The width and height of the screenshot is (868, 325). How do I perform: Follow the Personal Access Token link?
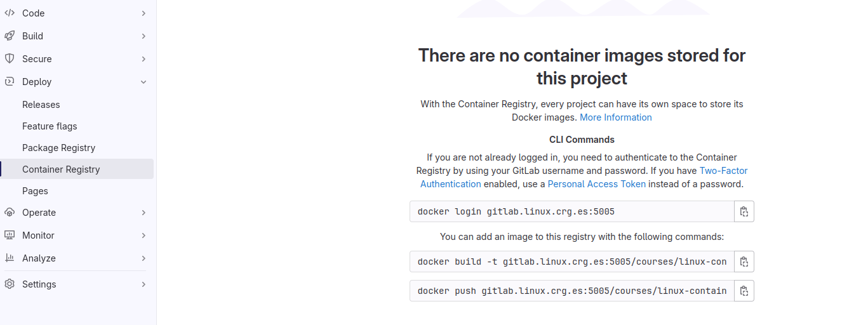click(x=596, y=184)
